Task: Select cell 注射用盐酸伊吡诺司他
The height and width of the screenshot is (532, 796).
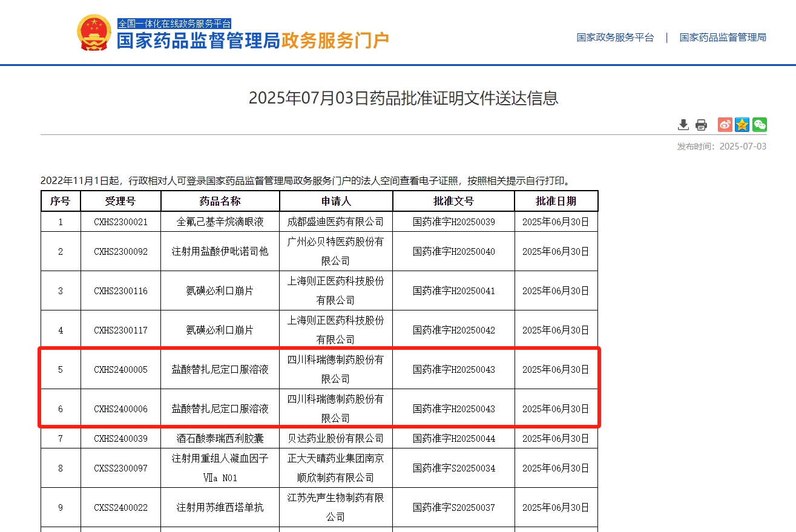Action: pyautogui.click(x=220, y=251)
